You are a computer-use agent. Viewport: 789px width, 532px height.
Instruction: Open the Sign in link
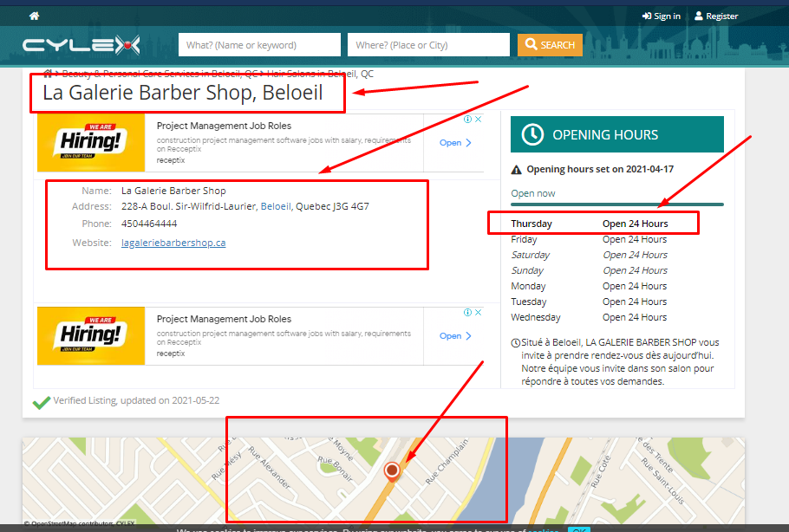662,16
